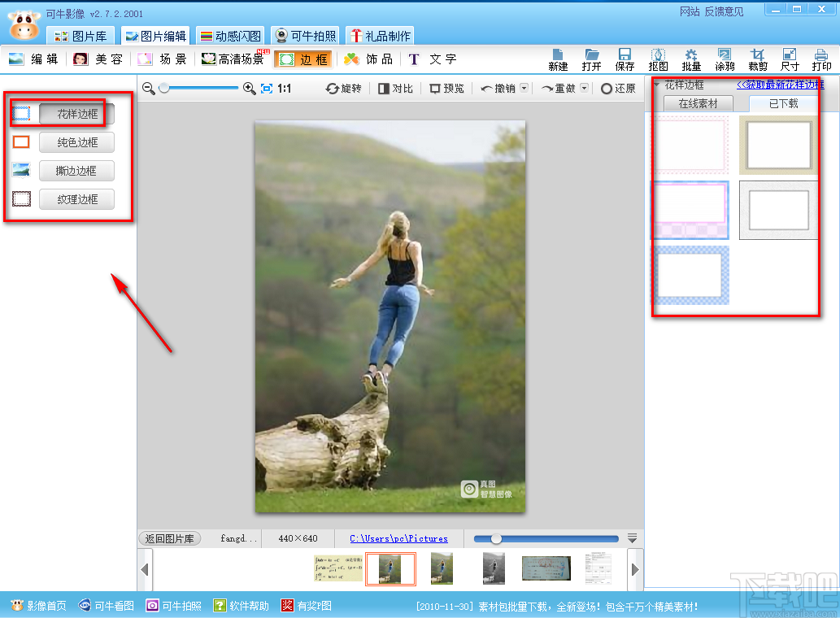Click 返回图片库 button
Screen dimensions: 840x618
pyautogui.click(x=169, y=538)
